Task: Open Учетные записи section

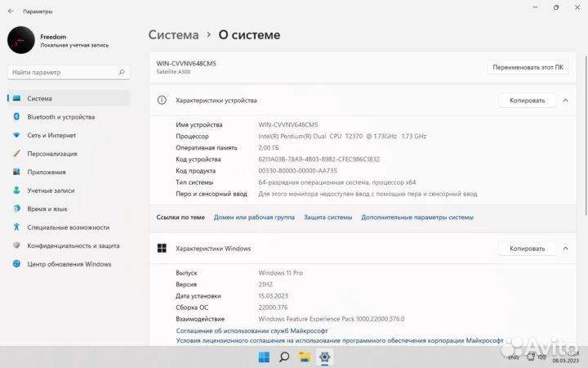Action: tap(69, 191)
